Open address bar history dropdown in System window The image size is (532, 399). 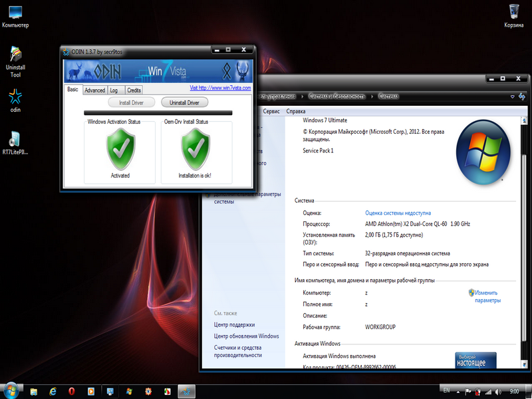(x=512, y=96)
